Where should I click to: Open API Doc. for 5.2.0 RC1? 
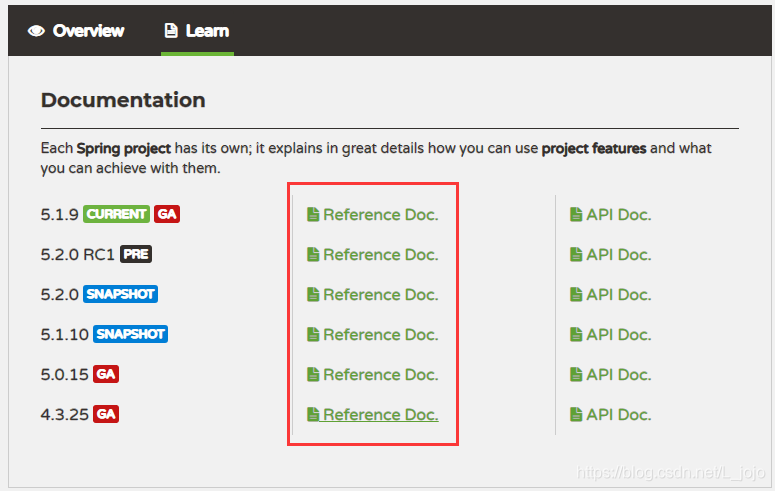pos(610,255)
